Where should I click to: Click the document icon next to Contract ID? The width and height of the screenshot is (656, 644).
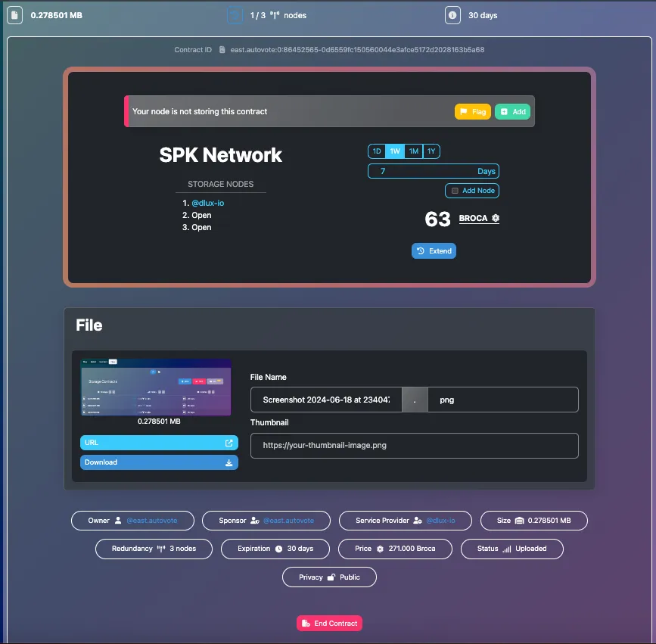pyautogui.click(x=222, y=50)
